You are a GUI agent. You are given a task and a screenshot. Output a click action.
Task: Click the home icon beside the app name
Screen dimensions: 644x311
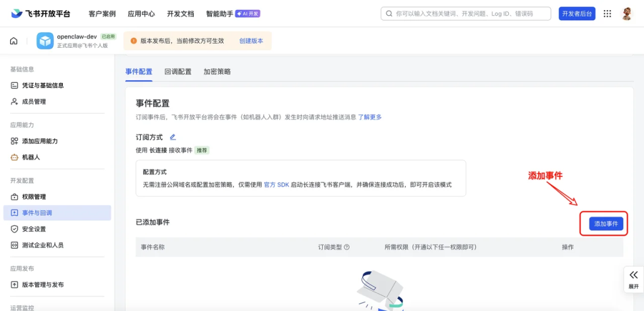point(14,41)
